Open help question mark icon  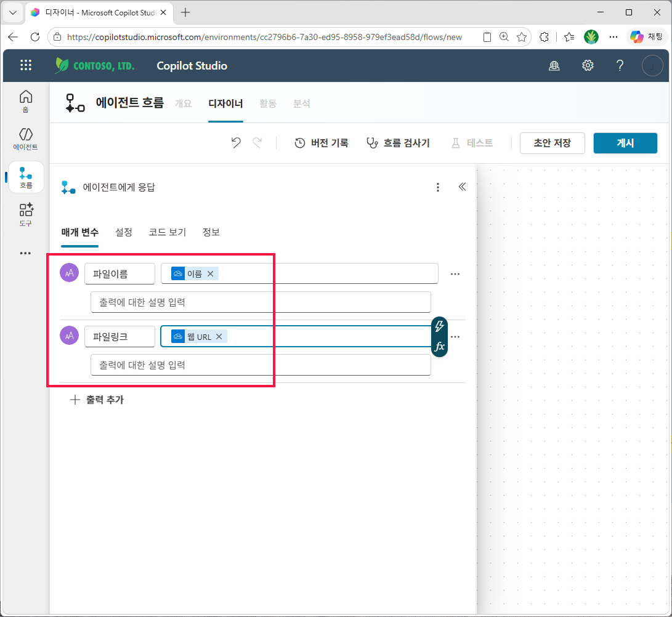point(620,65)
